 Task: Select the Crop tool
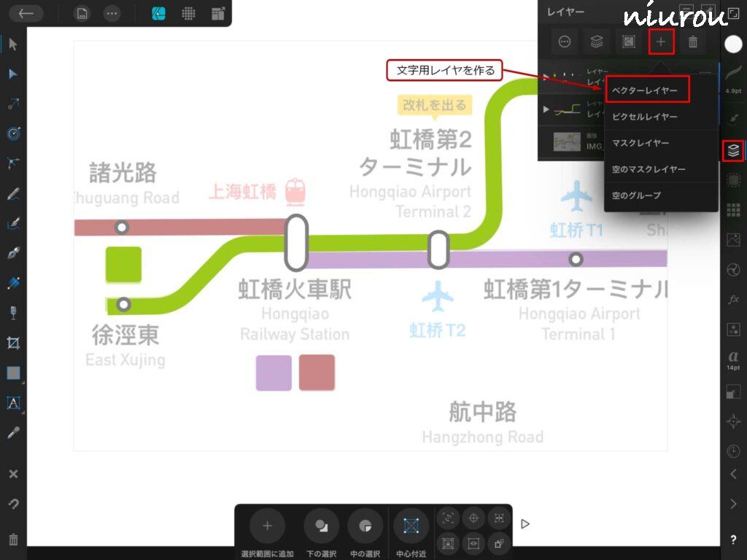(x=13, y=343)
